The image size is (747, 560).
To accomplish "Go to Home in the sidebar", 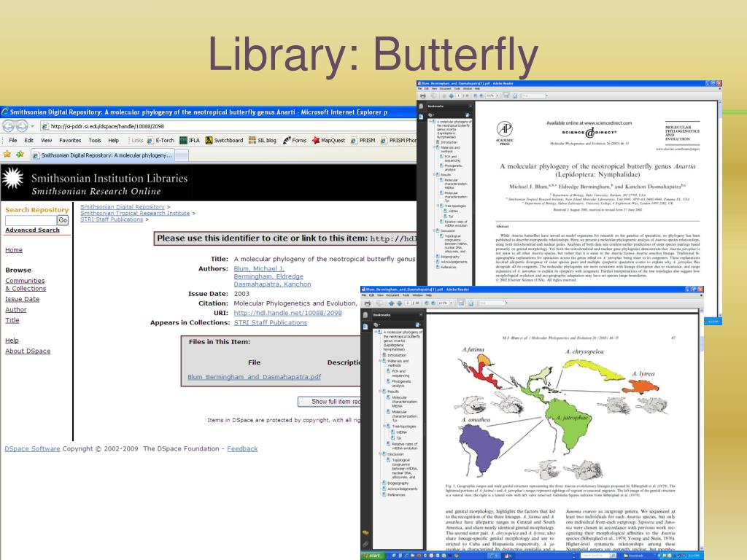I will click(14, 250).
